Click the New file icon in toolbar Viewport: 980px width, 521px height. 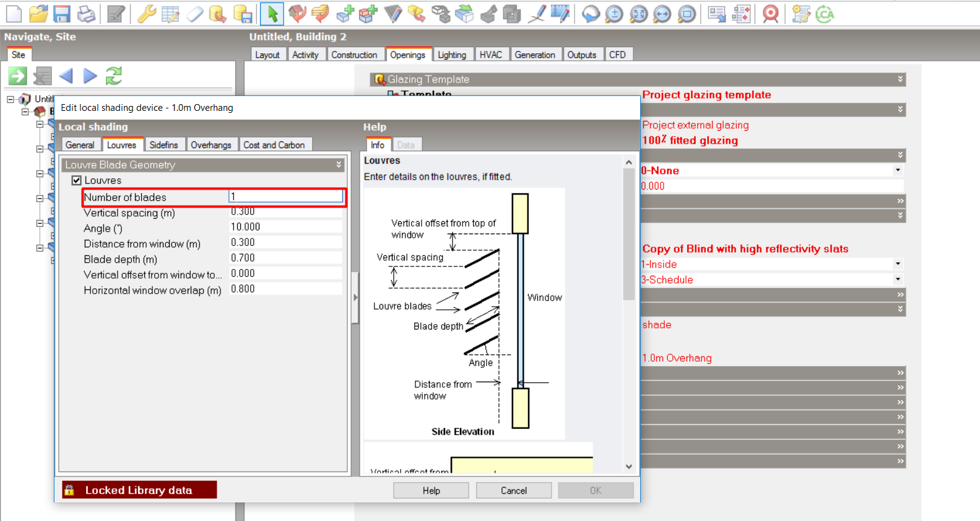14,14
